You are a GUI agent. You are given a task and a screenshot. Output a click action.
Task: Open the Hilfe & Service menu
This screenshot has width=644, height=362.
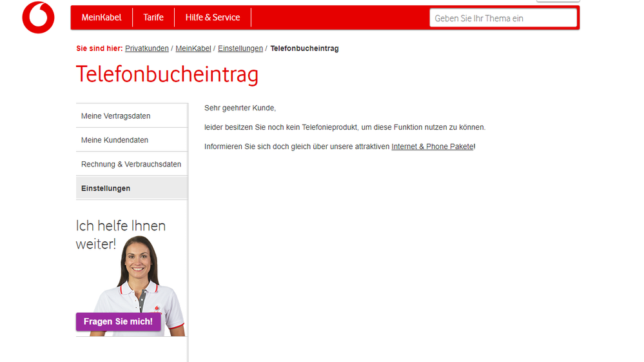coord(213,17)
